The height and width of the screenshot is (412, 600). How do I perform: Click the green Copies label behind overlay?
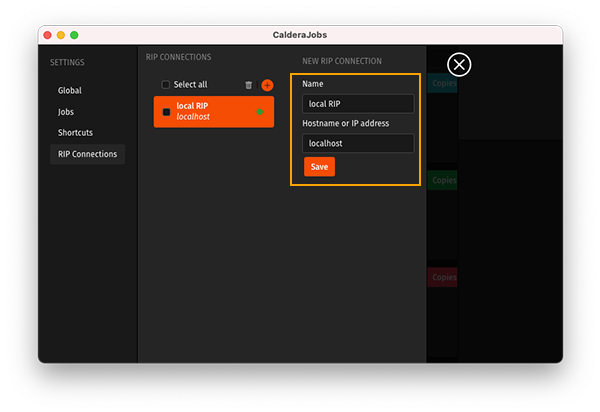443,181
